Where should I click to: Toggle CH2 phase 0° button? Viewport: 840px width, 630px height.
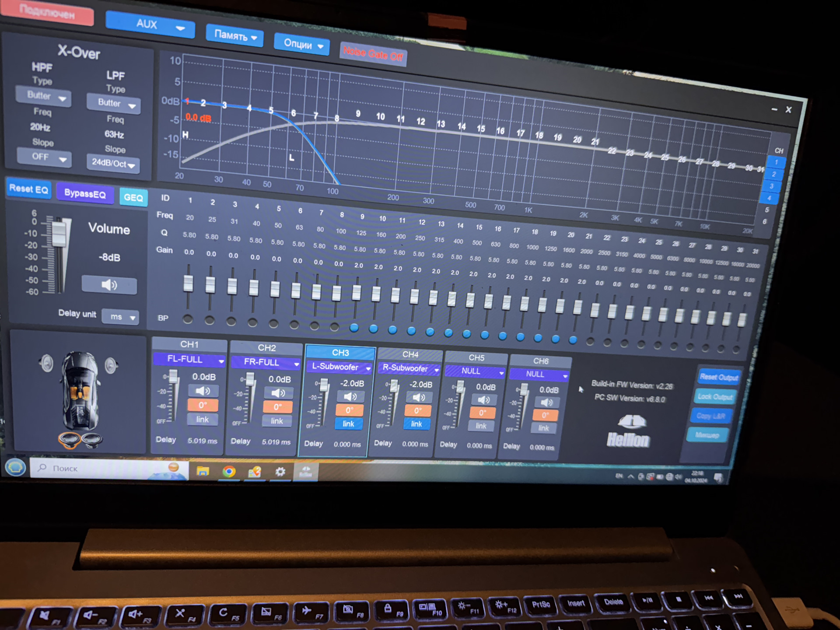tap(277, 407)
